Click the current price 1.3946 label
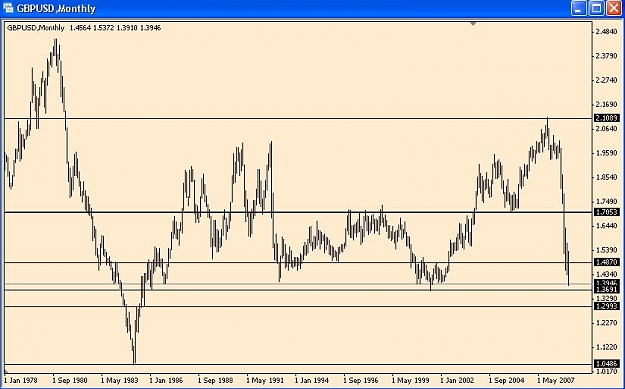This screenshot has width=625, height=389. [x=606, y=283]
